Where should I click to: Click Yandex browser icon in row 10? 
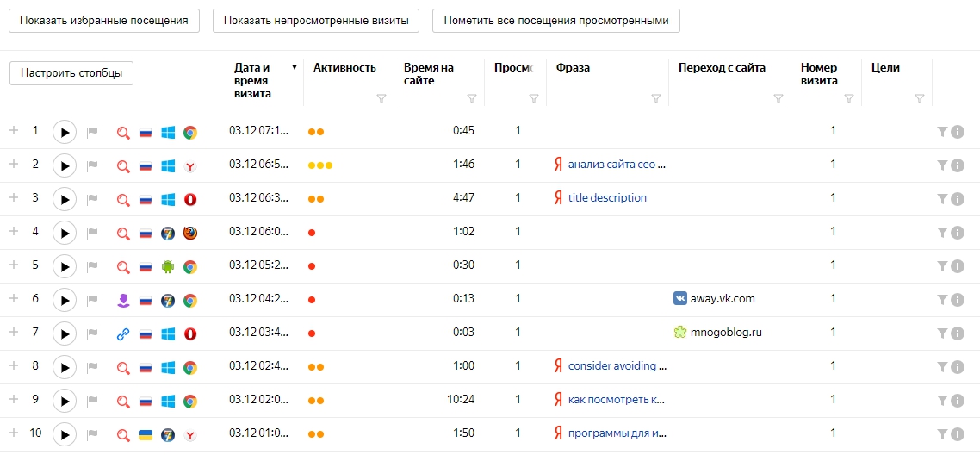[x=190, y=434]
